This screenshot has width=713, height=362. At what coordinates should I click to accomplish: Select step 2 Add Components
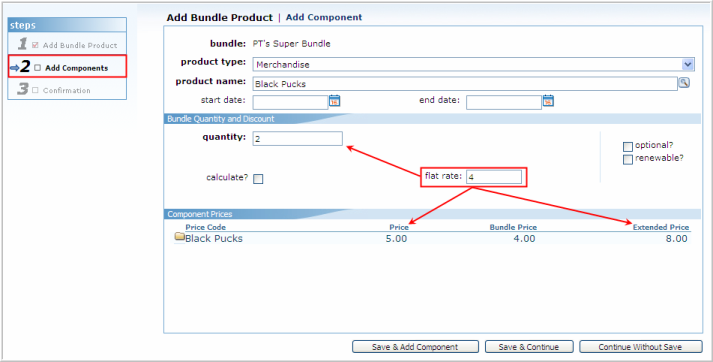click(67, 67)
